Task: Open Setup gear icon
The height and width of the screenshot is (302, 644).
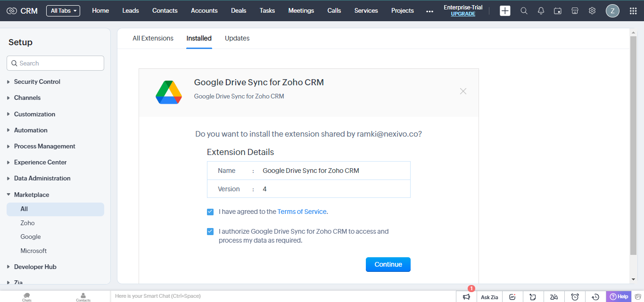Action: click(592, 11)
